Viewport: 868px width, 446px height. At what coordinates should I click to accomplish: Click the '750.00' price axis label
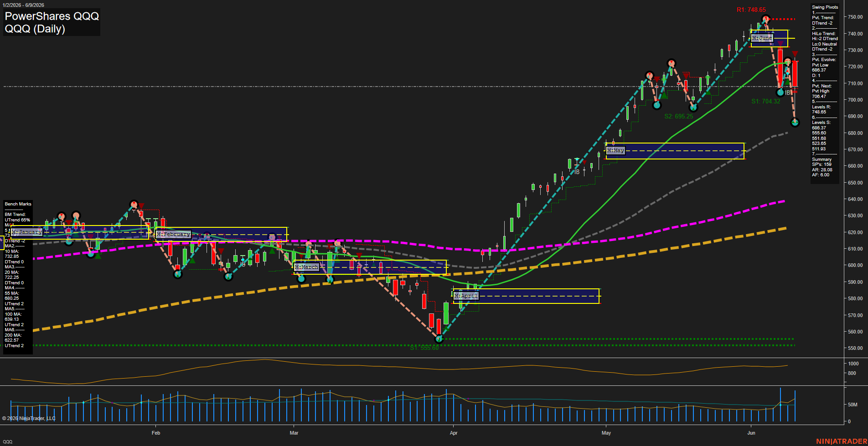855,17
